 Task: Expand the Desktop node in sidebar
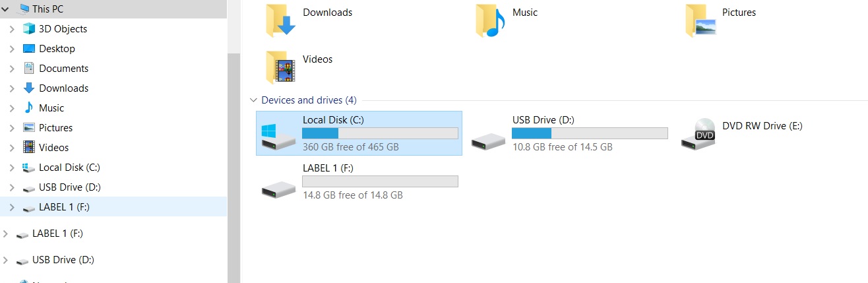point(12,49)
